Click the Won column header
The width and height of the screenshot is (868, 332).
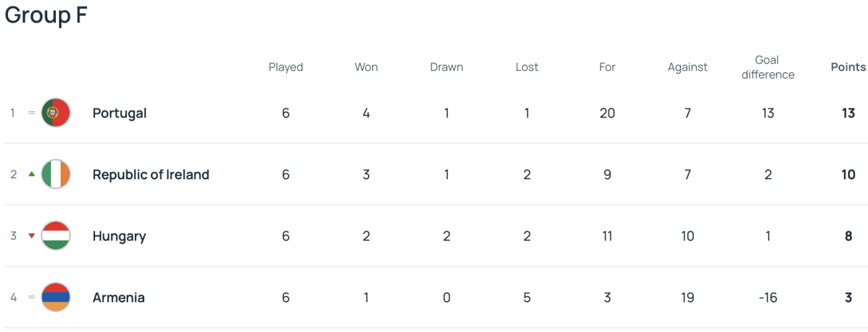[x=366, y=67]
